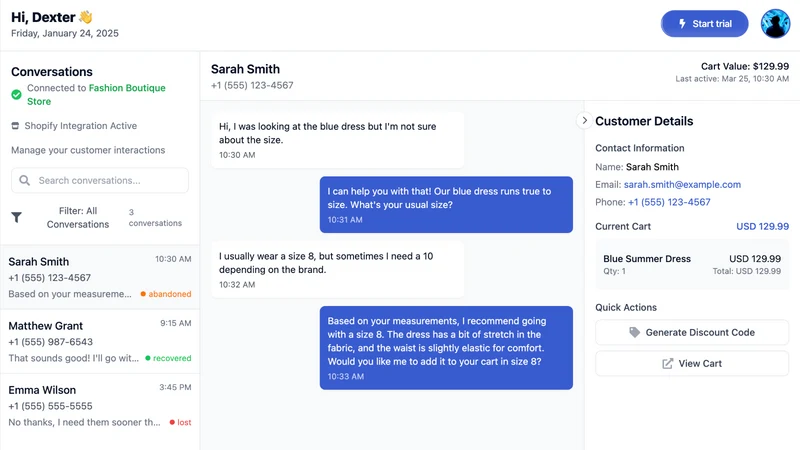
Task: Click the discount tag icon
Action: (634, 332)
